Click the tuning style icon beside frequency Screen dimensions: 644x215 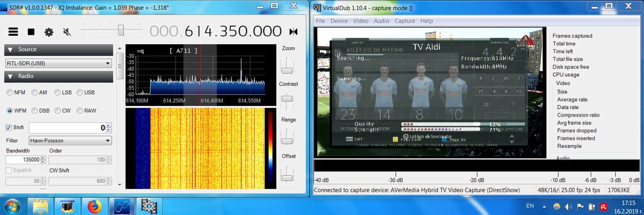293,32
